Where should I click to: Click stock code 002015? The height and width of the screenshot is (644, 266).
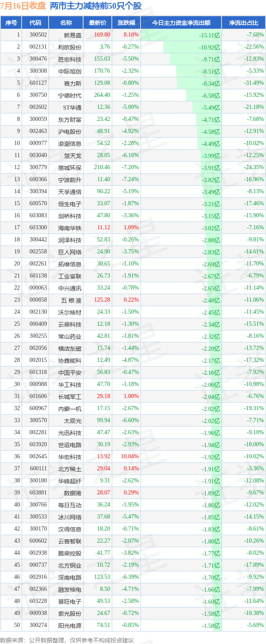(x=38, y=361)
